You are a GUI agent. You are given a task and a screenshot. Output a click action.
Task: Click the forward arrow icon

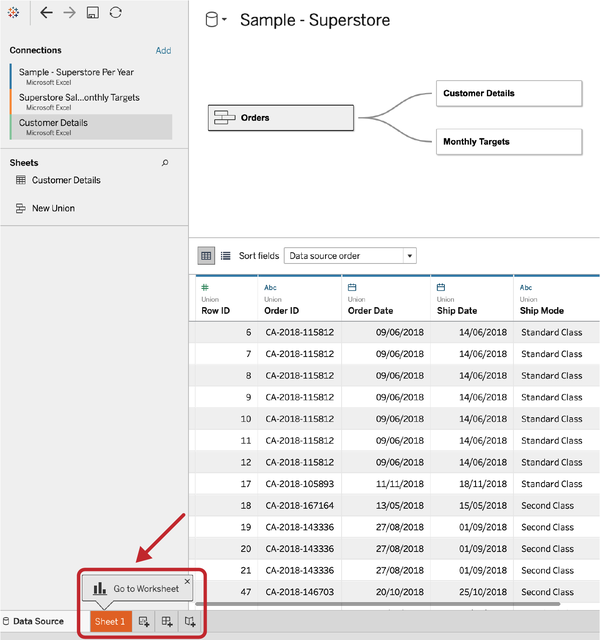[x=69, y=13]
